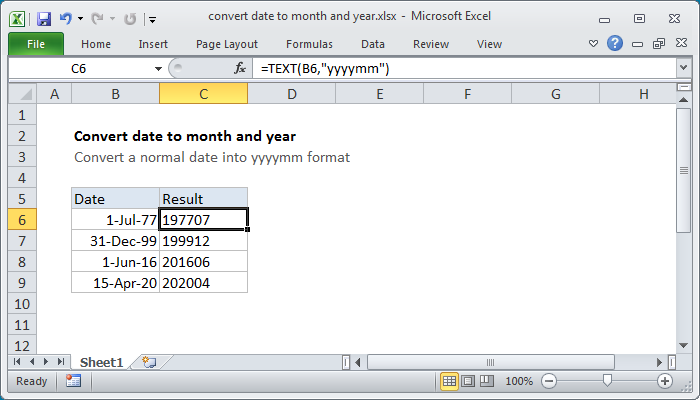The image size is (700, 400).
Task: Click the Select All corner button
Action: tap(22, 94)
